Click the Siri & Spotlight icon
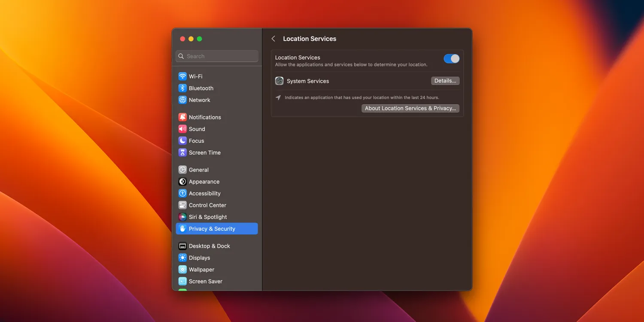 click(x=182, y=217)
